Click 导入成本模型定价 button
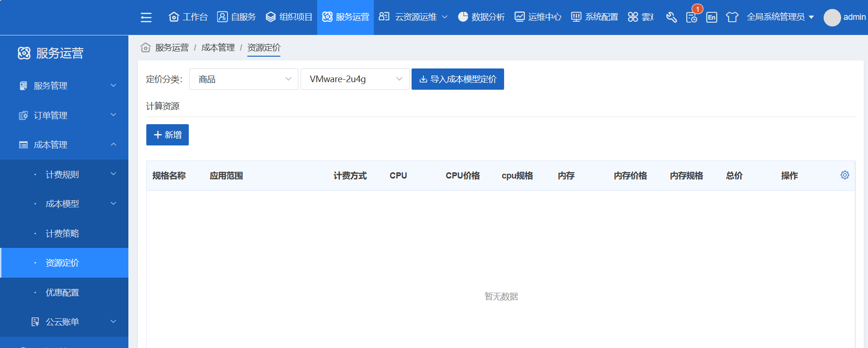Image resolution: width=868 pixels, height=348 pixels. point(458,79)
